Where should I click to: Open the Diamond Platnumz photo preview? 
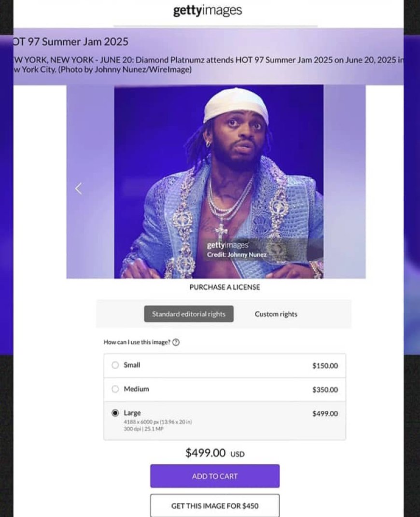tap(219, 182)
